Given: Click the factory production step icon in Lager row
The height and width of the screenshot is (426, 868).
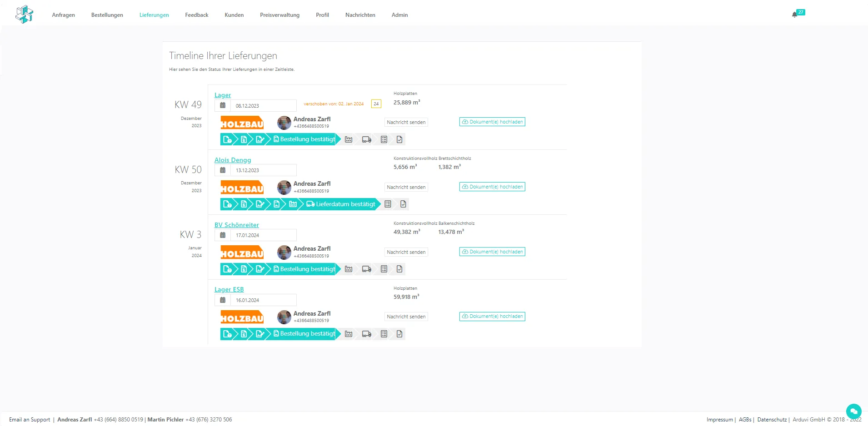Looking at the screenshot, I should [349, 139].
